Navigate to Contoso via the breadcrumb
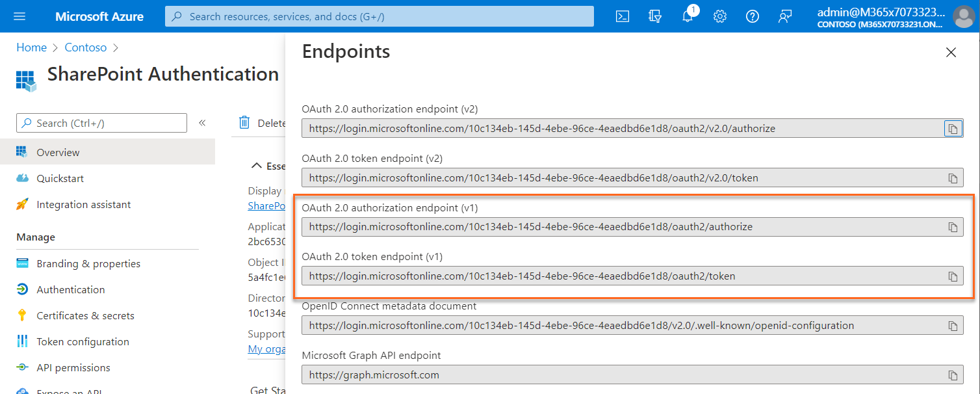The image size is (980, 394). [x=86, y=47]
